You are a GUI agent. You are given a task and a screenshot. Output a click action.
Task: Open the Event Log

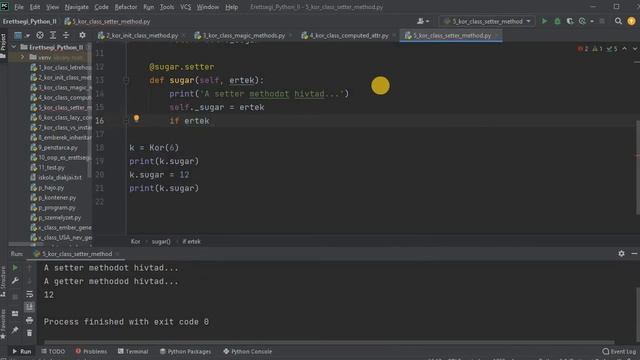coord(619,351)
